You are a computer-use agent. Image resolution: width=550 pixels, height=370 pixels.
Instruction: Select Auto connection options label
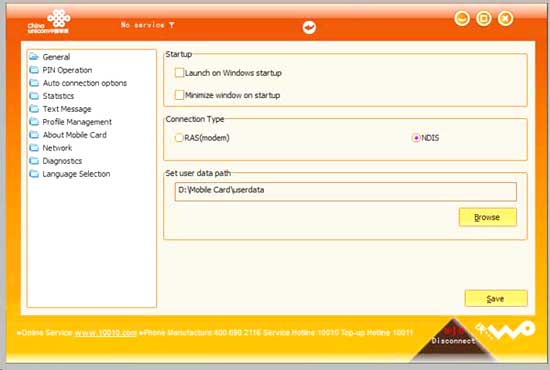pyautogui.click(x=85, y=83)
